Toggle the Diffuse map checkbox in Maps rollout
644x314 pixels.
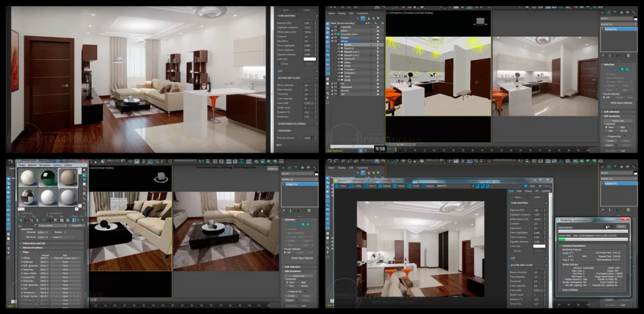pyautogui.click(x=22, y=258)
